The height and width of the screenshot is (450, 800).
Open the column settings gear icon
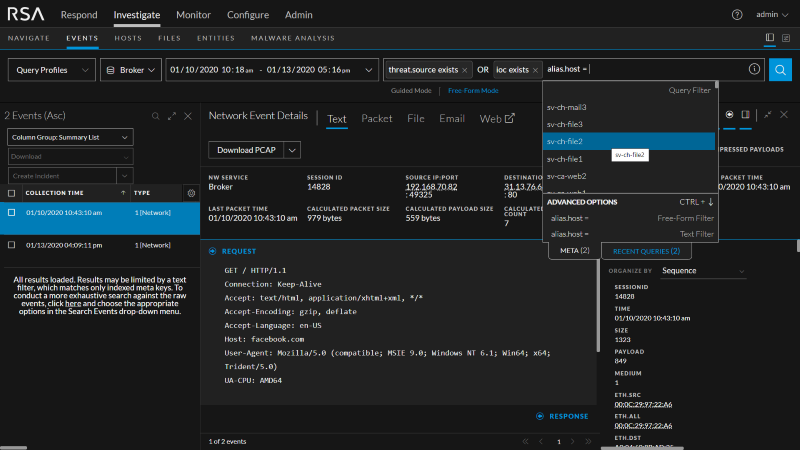(191, 193)
